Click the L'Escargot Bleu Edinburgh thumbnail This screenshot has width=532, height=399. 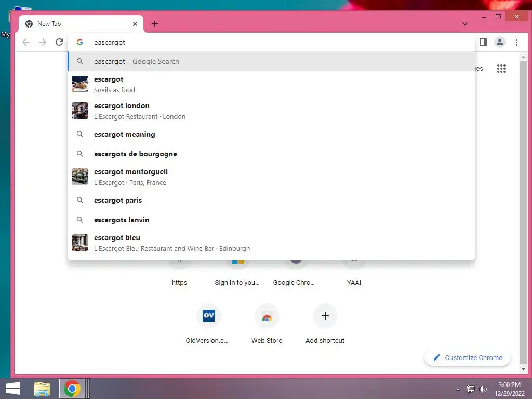tap(80, 243)
